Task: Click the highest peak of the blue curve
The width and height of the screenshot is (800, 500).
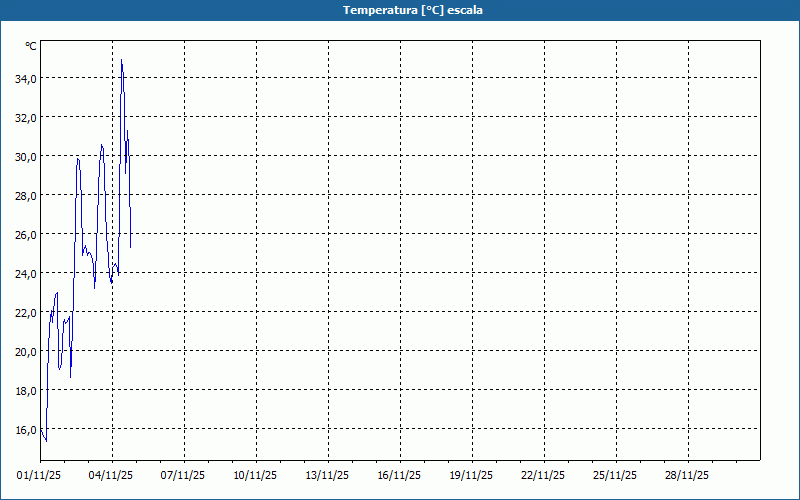Action: point(122,61)
